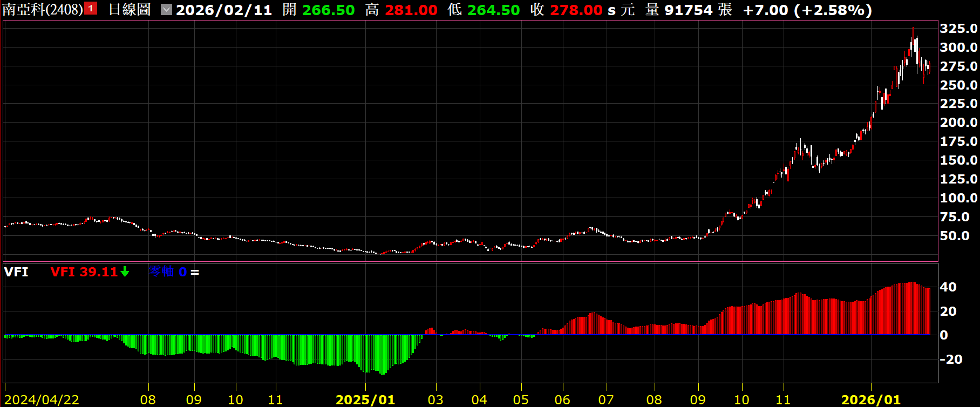Screen dimensions: 980x407
Task: Click the +7.00 (+2.58%) change value
Action: (x=807, y=10)
